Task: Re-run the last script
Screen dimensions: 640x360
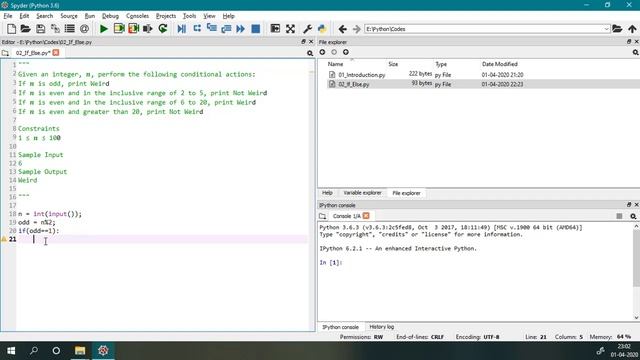Action: tap(163, 29)
